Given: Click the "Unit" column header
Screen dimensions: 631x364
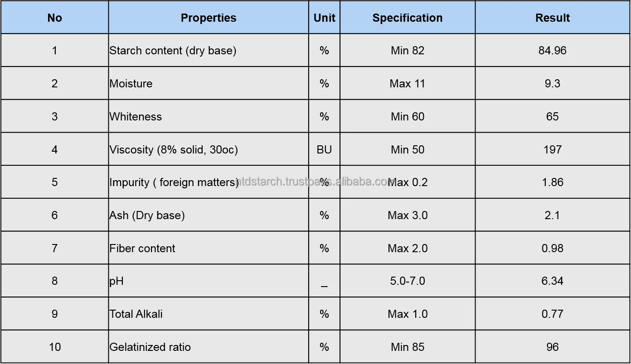Looking at the screenshot, I should [x=324, y=18].
